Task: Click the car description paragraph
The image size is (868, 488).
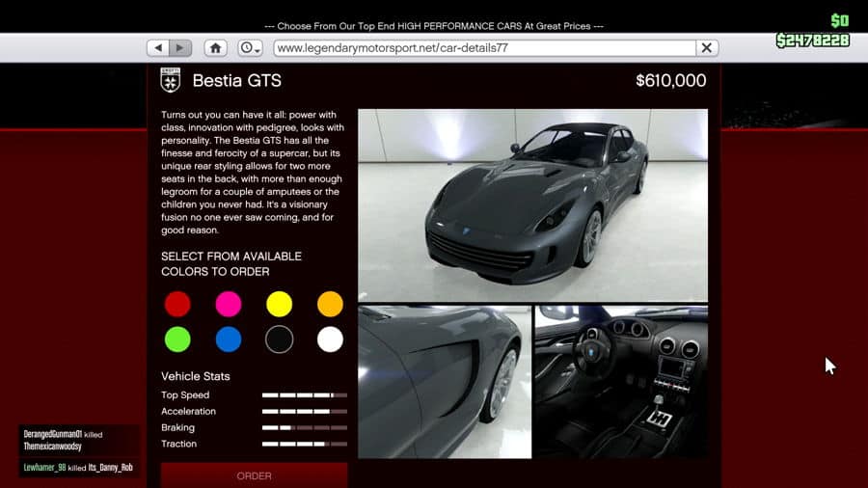Action: pos(253,173)
